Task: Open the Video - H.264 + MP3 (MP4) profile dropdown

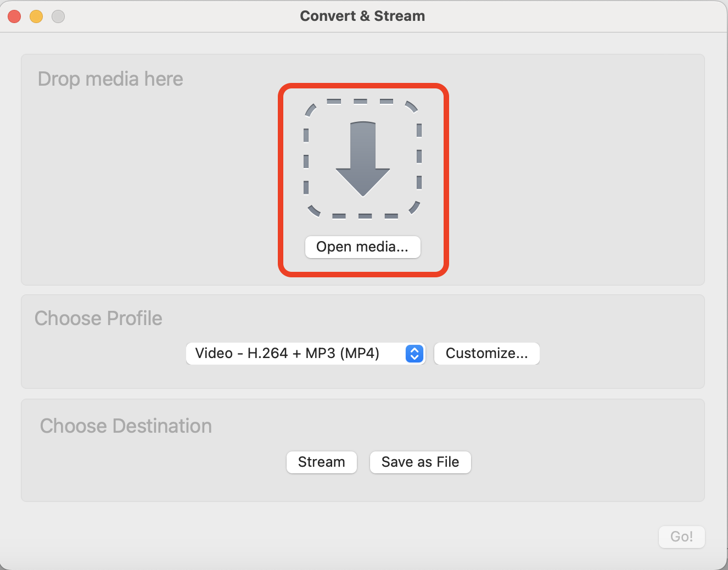Action: point(305,354)
